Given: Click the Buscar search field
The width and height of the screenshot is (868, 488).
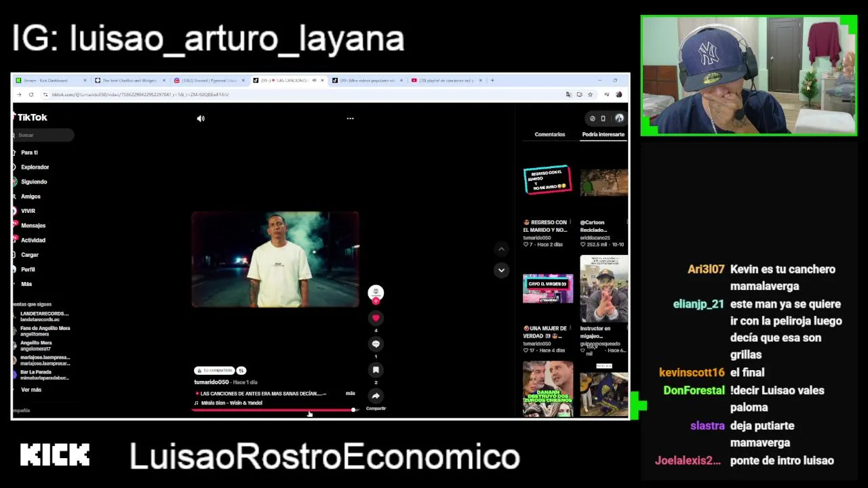Looking at the screenshot, I should pos(43,135).
